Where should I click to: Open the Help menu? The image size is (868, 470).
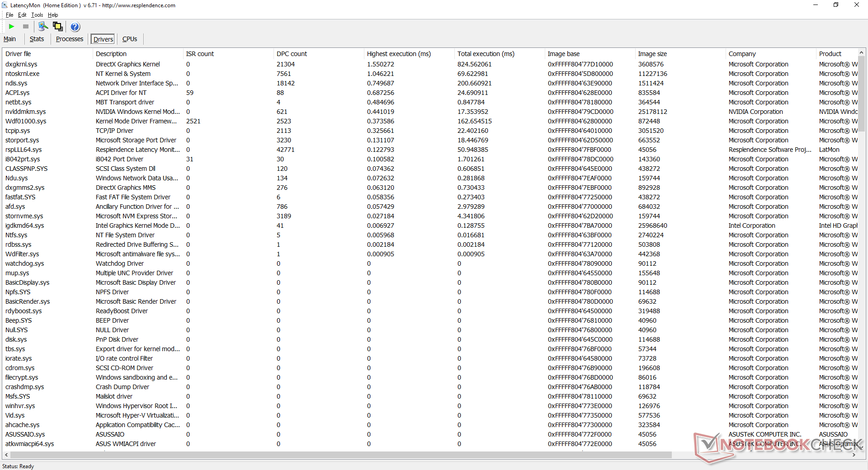click(x=53, y=15)
